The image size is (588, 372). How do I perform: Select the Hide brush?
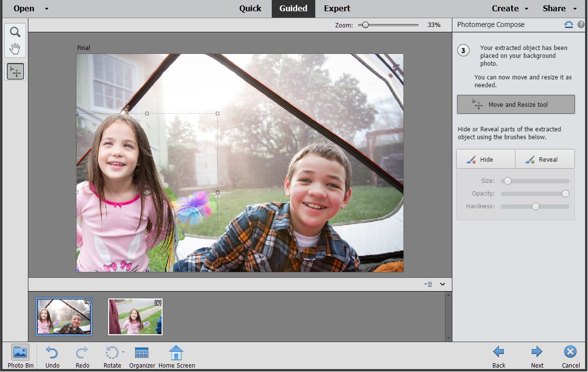tap(486, 159)
